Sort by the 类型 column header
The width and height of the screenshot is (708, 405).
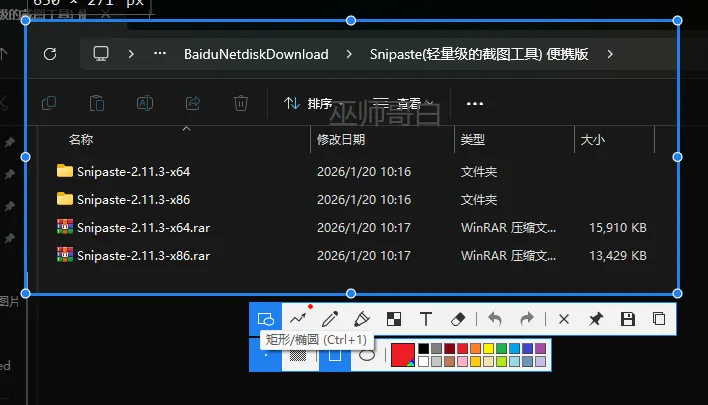(473, 140)
